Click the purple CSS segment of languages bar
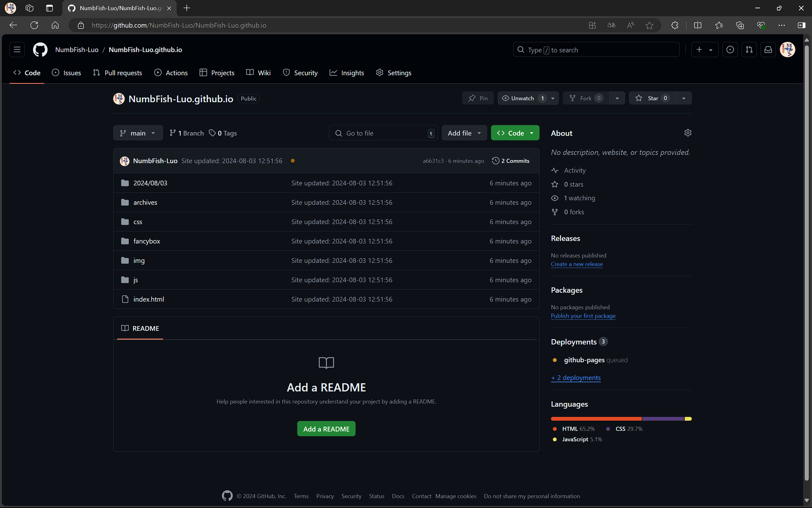Image resolution: width=812 pixels, height=508 pixels. tap(663, 419)
